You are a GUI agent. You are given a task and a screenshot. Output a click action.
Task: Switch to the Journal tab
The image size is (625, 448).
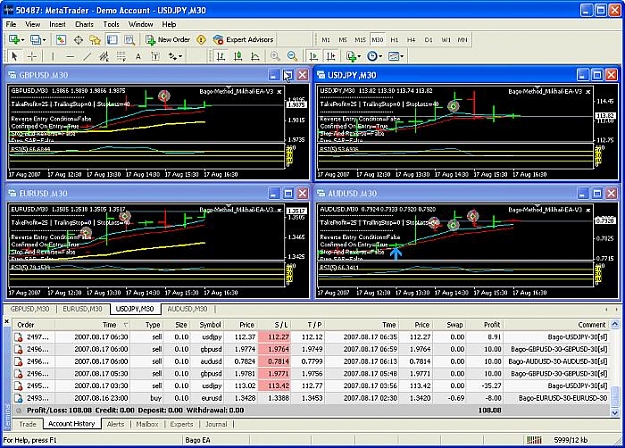216,424
